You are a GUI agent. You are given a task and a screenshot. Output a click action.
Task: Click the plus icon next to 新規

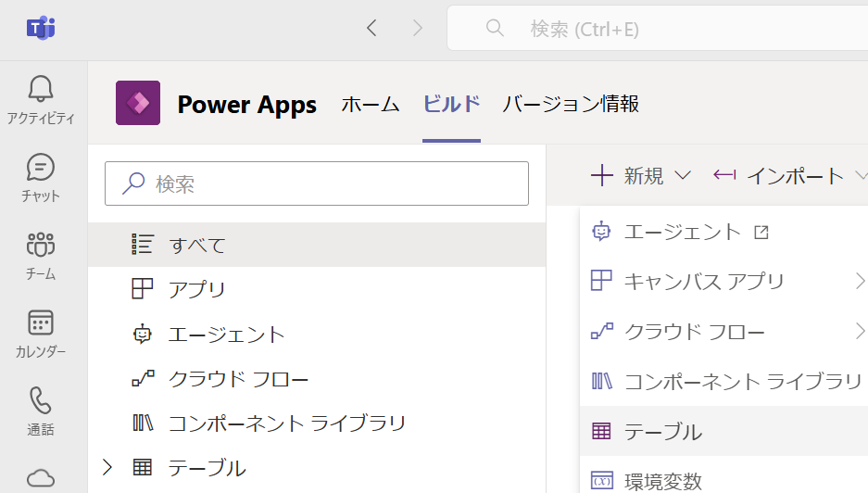(602, 175)
